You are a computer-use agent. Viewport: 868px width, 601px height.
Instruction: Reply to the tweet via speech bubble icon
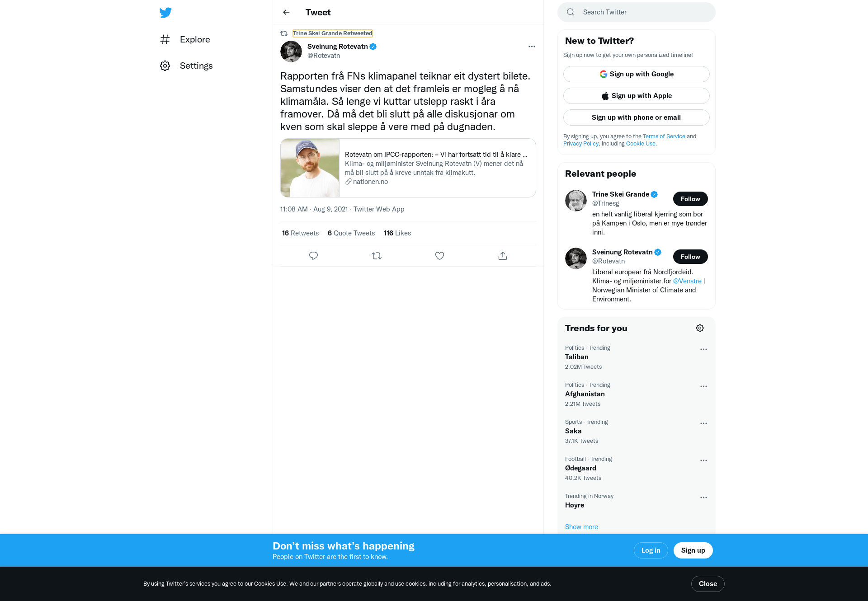pos(313,256)
